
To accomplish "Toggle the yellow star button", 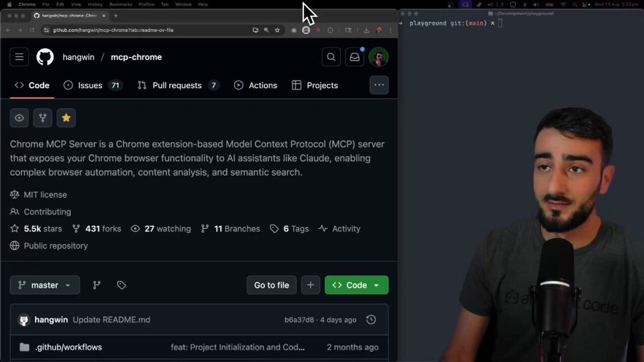I will point(66,118).
